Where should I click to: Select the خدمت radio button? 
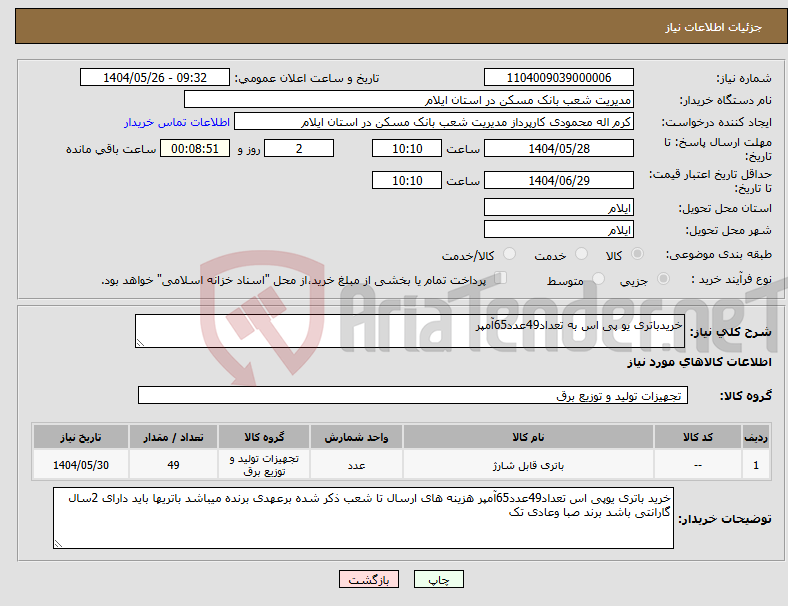point(581,254)
